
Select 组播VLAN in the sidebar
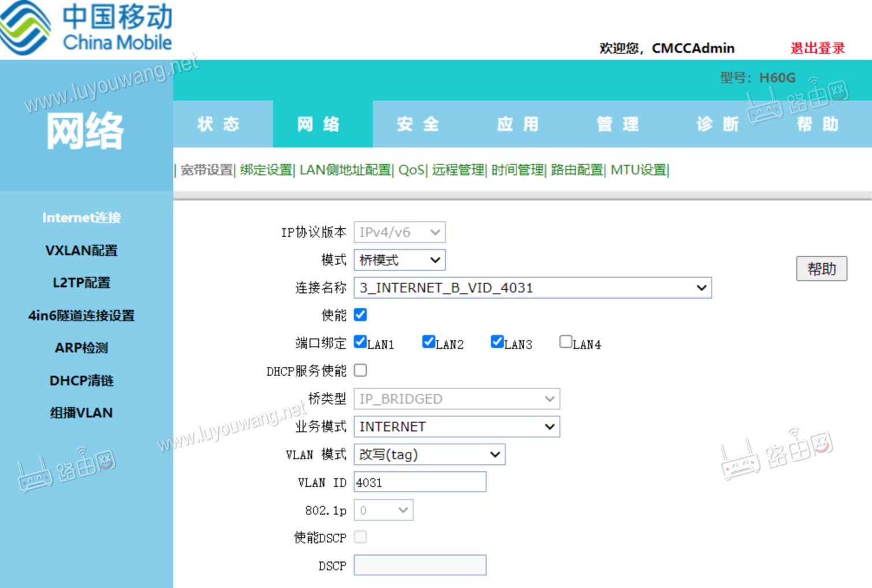[x=81, y=412]
